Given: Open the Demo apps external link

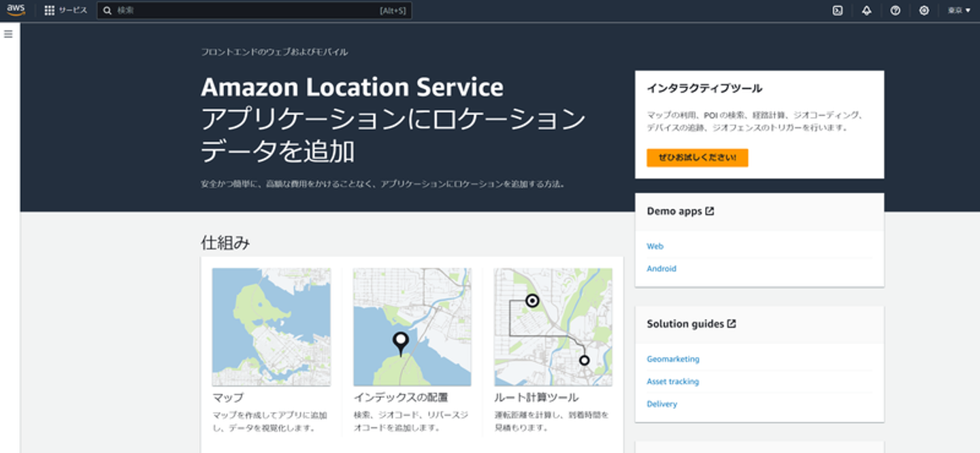Looking at the screenshot, I should tap(680, 211).
